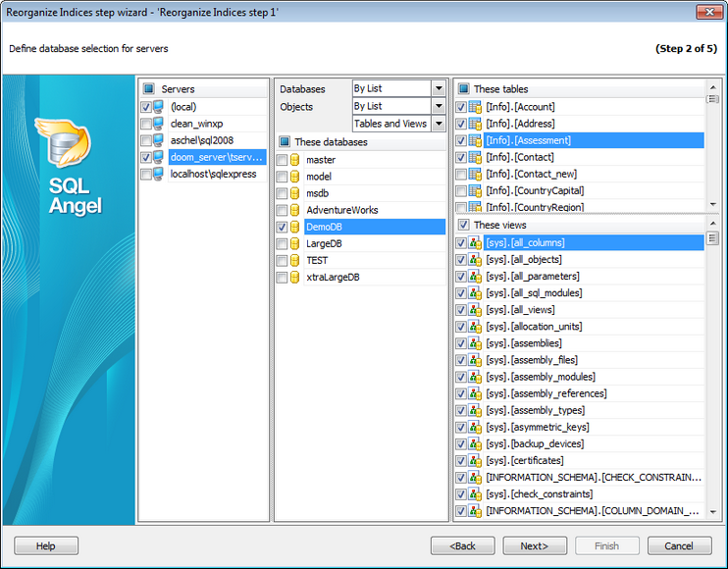Select [INFORMATION_SCHEMA].[CHECK_CONSTRAIN... view row
Screen dimensions: 728x569
point(594,477)
